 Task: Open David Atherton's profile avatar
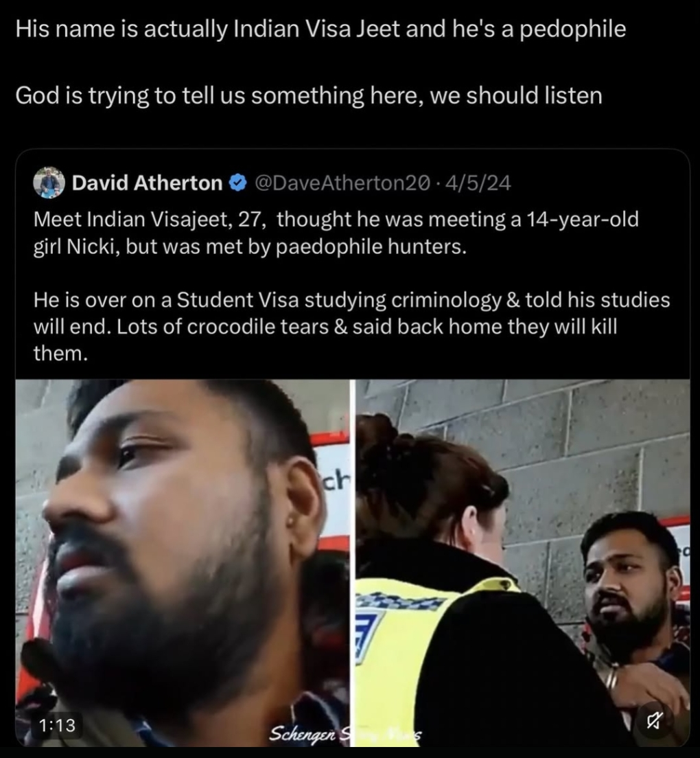pyautogui.click(x=49, y=183)
